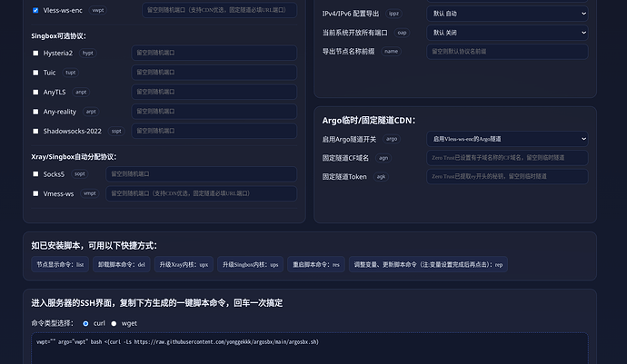Focus the 导出节点名称前缀 input field
The image size is (627, 364).
[x=507, y=52]
